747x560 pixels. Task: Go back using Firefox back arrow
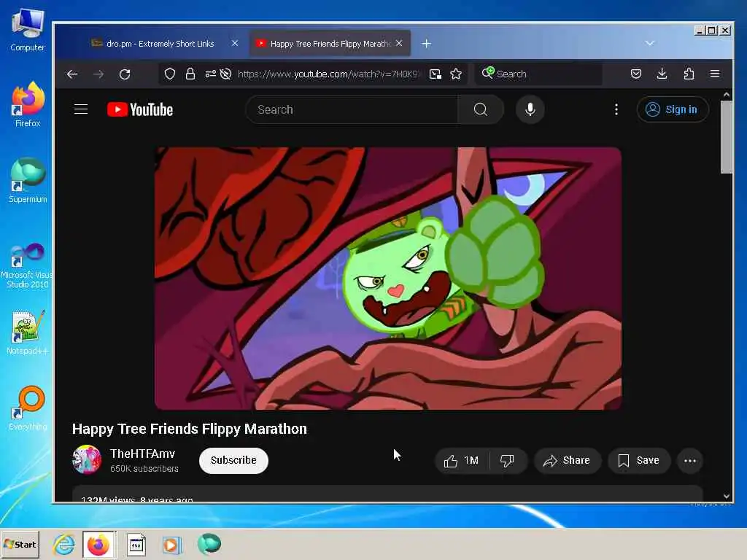click(72, 74)
